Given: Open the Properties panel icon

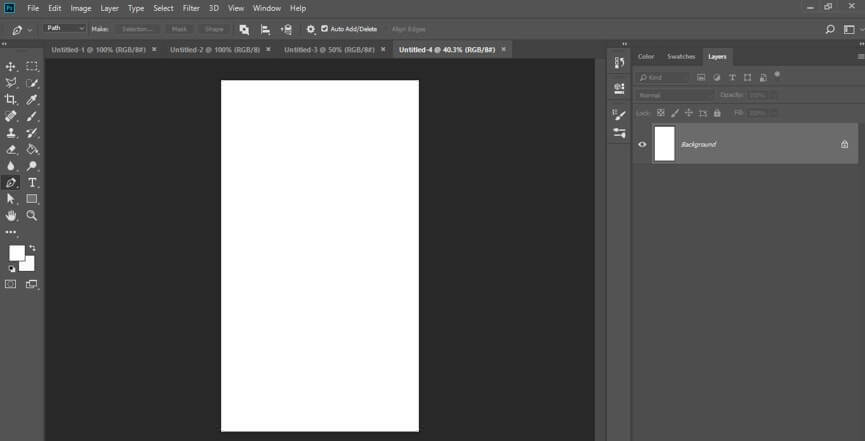Looking at the screenshot, I should point(619,88).
